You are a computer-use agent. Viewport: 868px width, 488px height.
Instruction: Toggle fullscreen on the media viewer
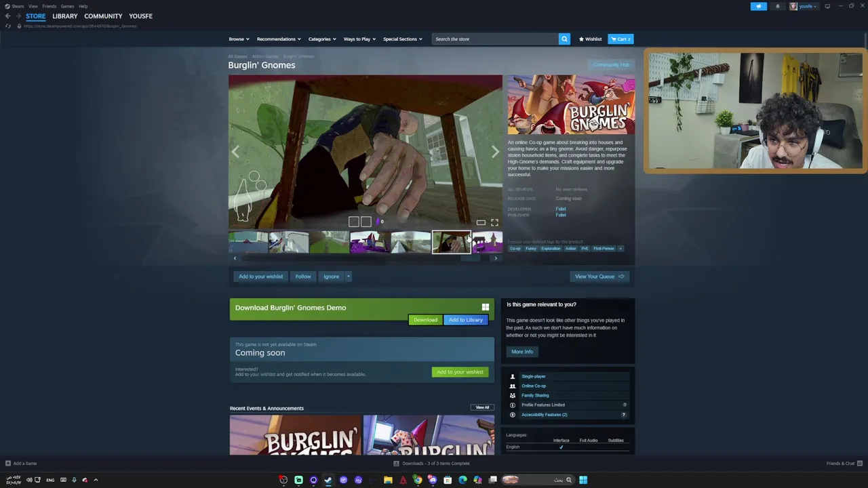point(494,222)
